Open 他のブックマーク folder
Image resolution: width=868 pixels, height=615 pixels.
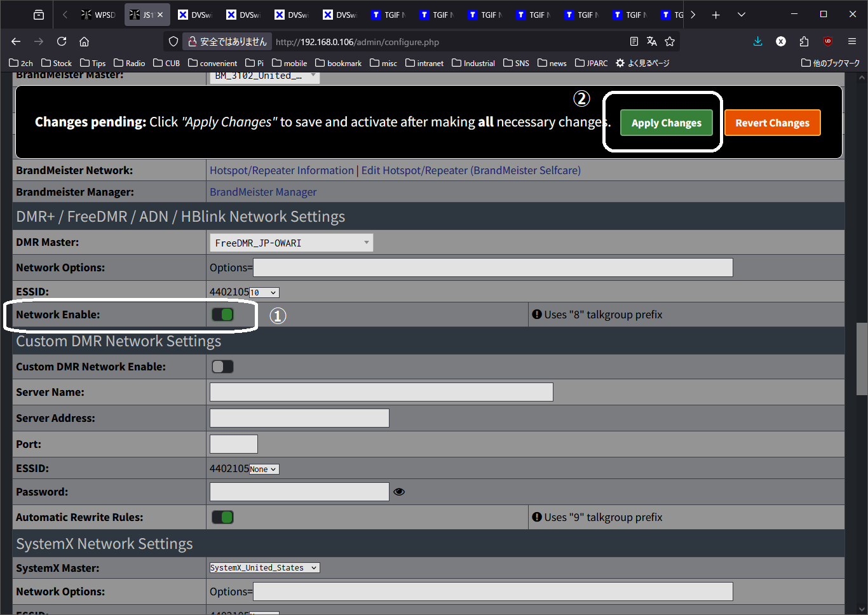(x=831, y=63)
